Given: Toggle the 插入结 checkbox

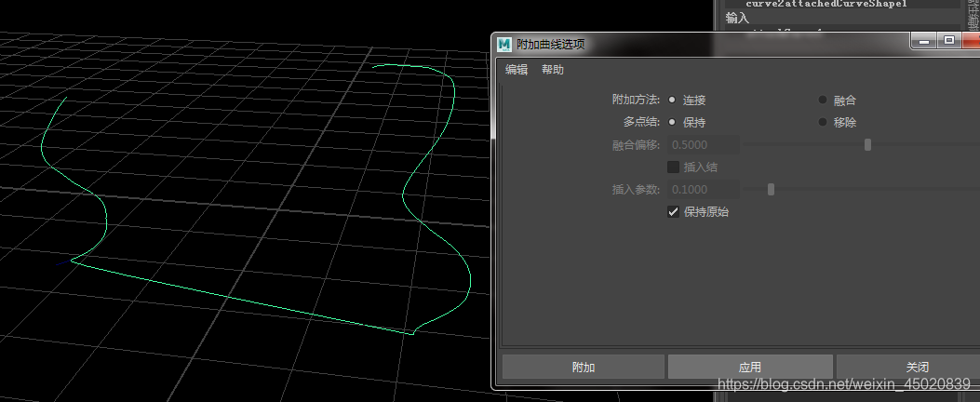Looking at the screenshot, I should tap(673, 167).
